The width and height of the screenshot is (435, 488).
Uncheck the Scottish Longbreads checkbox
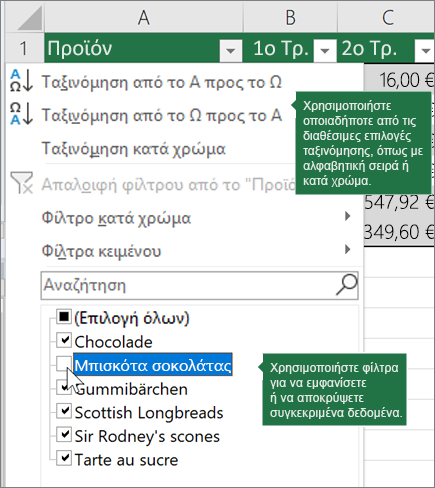(x=64, y=411)
